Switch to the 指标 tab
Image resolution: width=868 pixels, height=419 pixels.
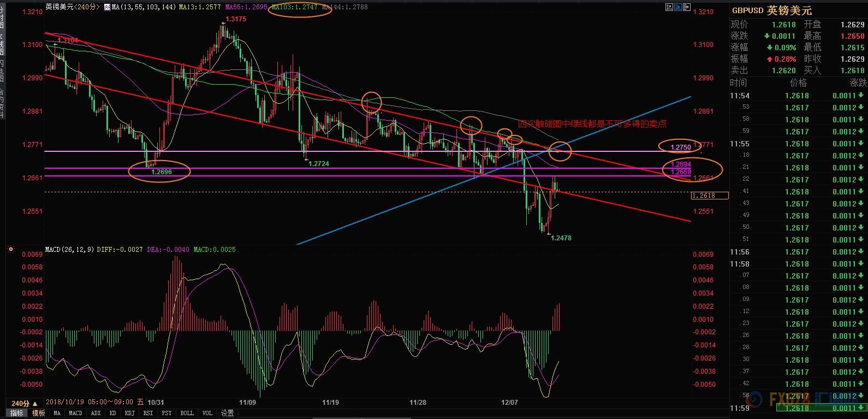click(17, 414)
